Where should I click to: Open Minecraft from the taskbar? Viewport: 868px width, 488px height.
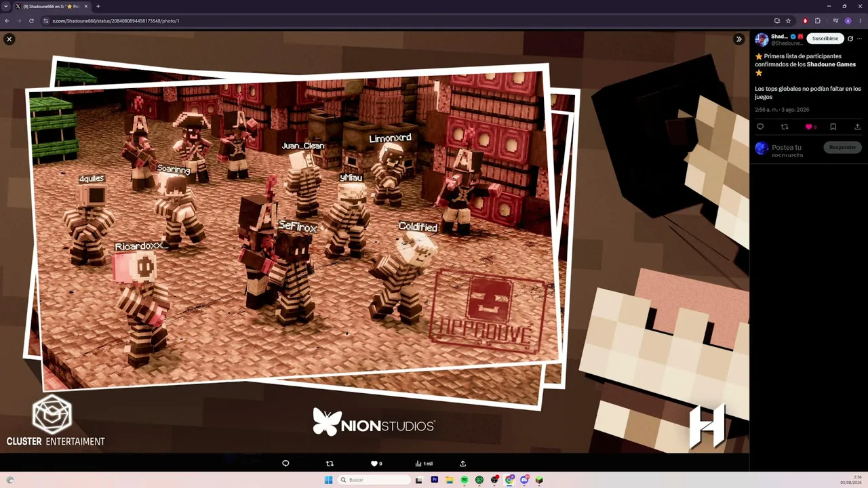[539, 480]
